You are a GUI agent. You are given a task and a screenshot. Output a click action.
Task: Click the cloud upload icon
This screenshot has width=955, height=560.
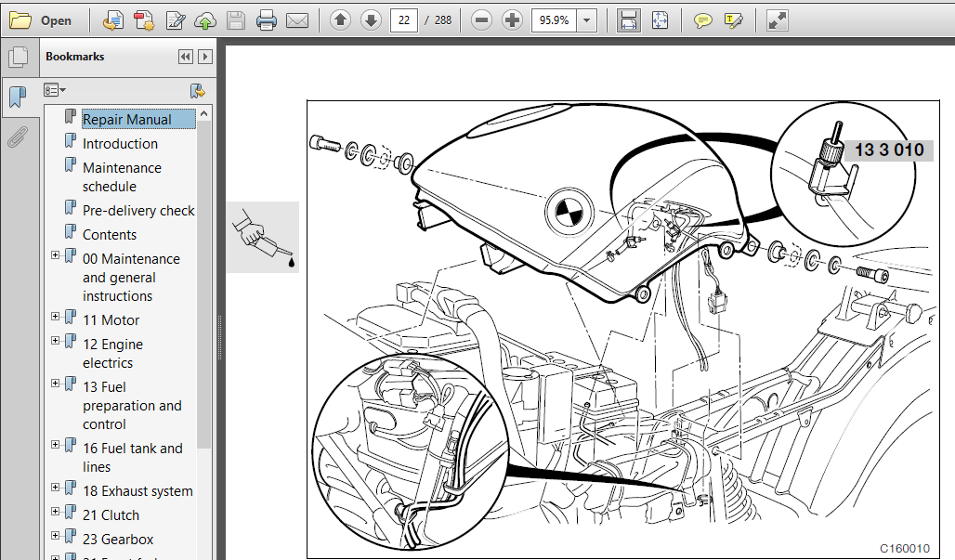[x=205, y=20]
